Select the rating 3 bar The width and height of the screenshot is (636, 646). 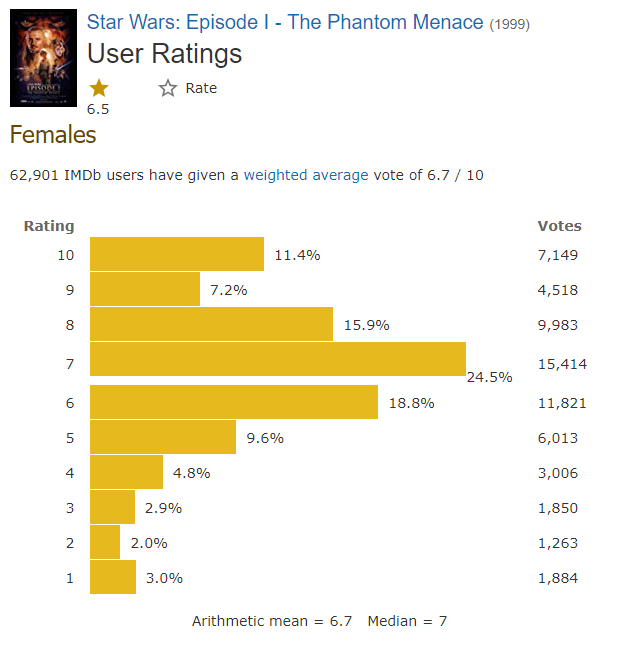[112, 507]
